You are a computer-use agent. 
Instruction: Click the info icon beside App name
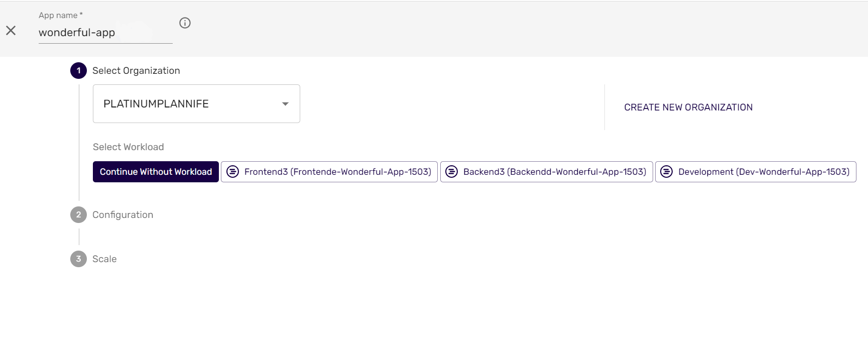pos(185,23)
